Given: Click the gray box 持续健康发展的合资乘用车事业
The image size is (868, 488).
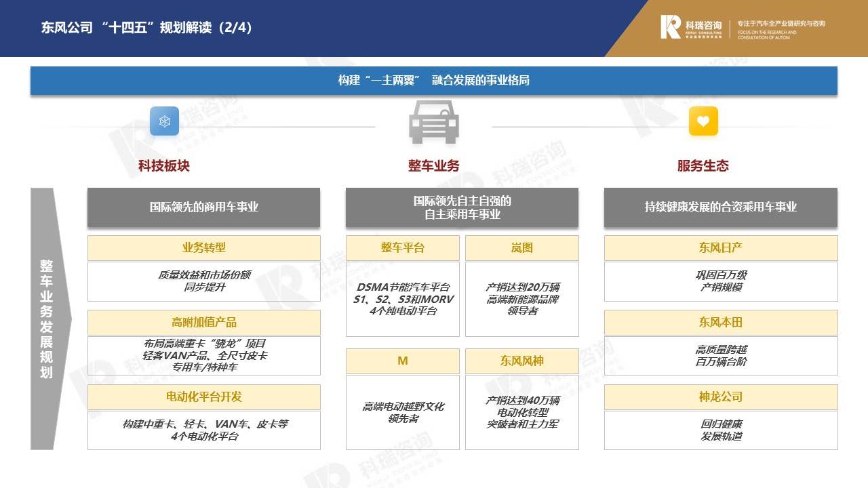Looking at the screenshot, I should 721,207.
